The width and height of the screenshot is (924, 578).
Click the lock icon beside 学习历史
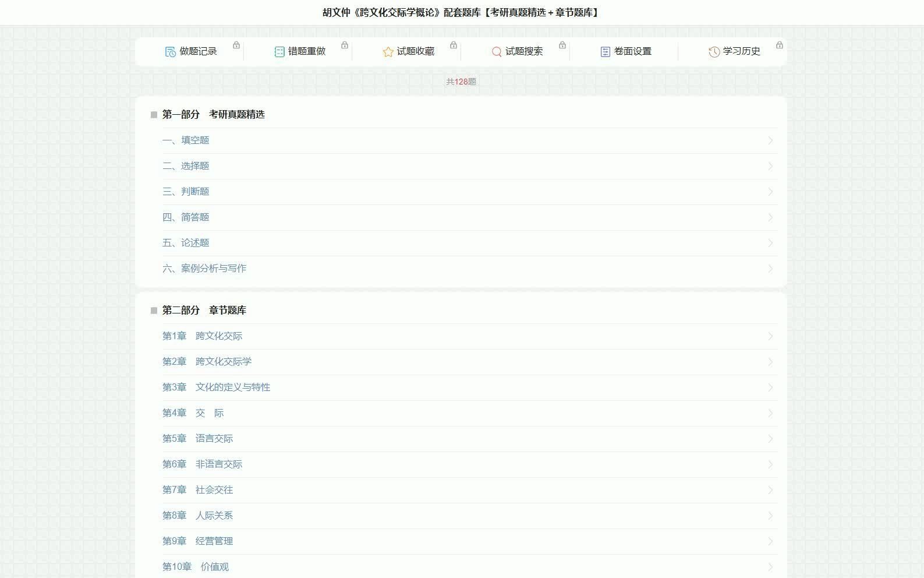tap(780, 45)
